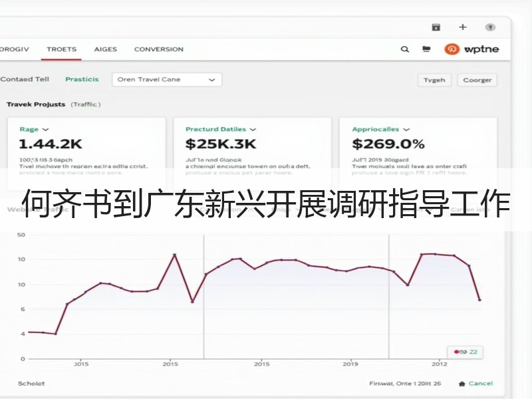
Task: Click the orange wptne logo icon
Action: (x=452, y=49)
